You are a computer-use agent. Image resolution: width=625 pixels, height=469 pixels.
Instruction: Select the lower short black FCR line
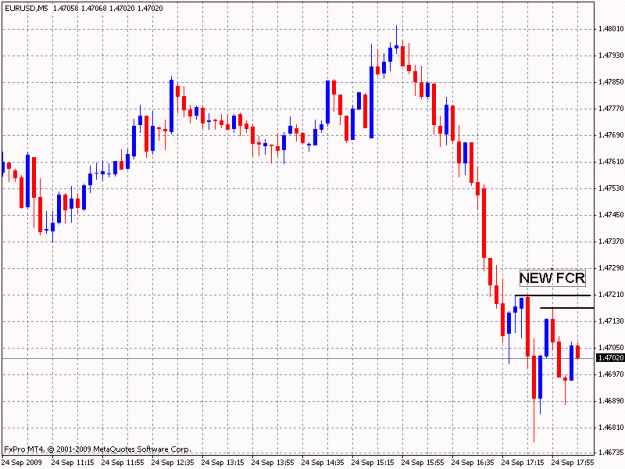(567, 308)
